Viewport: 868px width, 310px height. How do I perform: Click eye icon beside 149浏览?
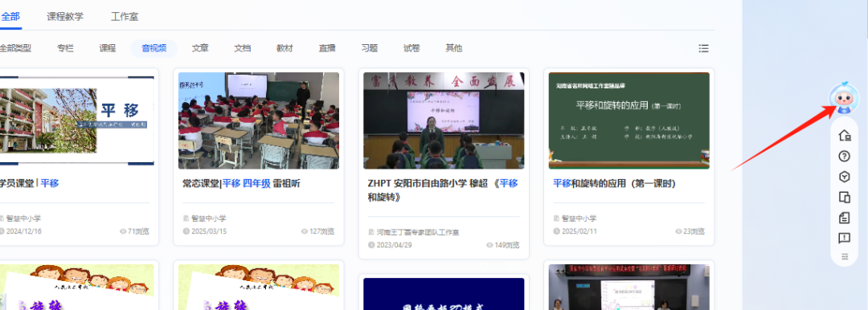pos(489,245)
